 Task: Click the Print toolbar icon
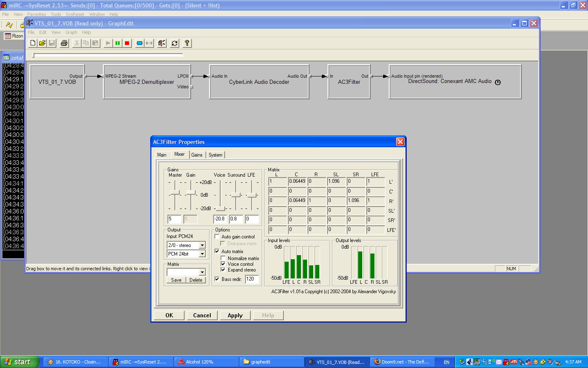pos(64,43)
